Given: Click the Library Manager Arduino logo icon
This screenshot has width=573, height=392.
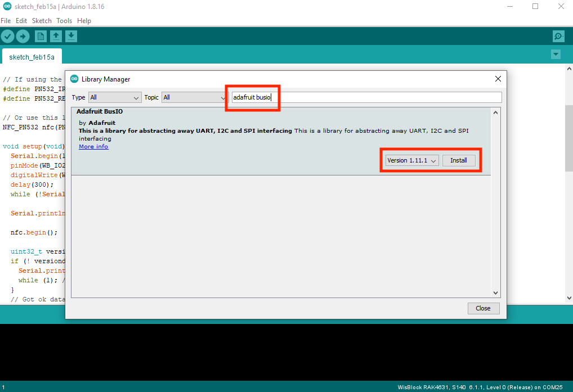Looking at the screenshot, I should [74, 79].
